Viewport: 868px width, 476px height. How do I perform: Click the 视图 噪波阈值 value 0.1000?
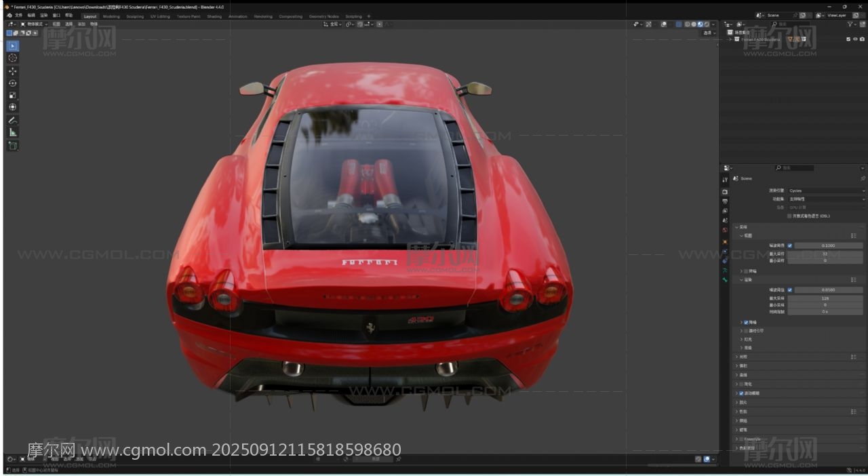click(x=829, y=245)
